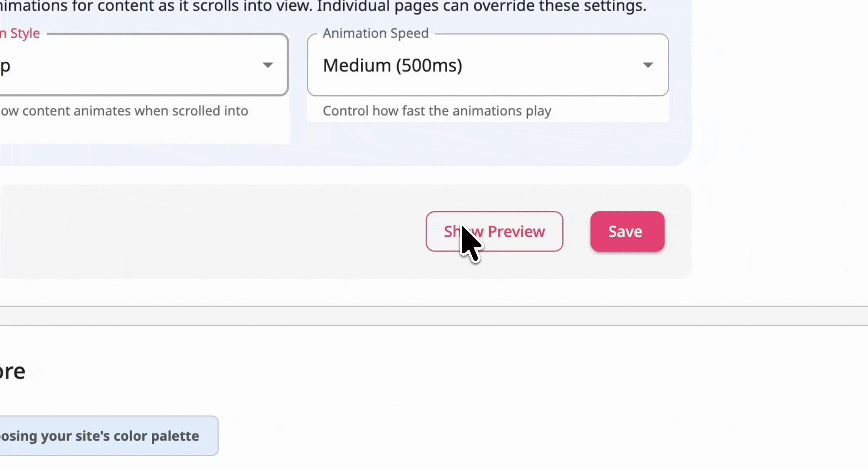
Task: Open the site's color palette tip
Action: [109, 436]
